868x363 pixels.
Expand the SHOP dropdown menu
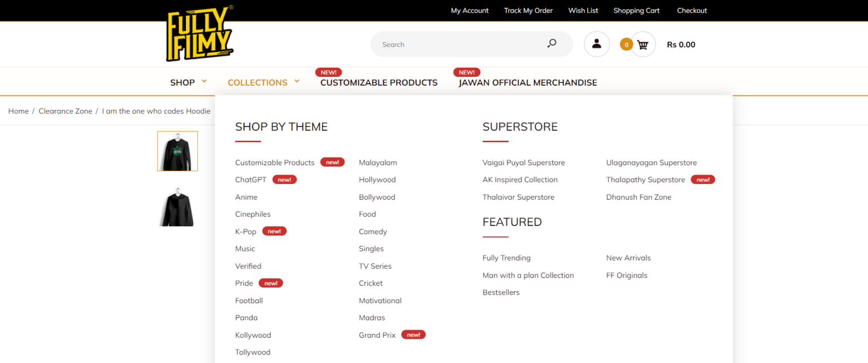click(184, 82)
